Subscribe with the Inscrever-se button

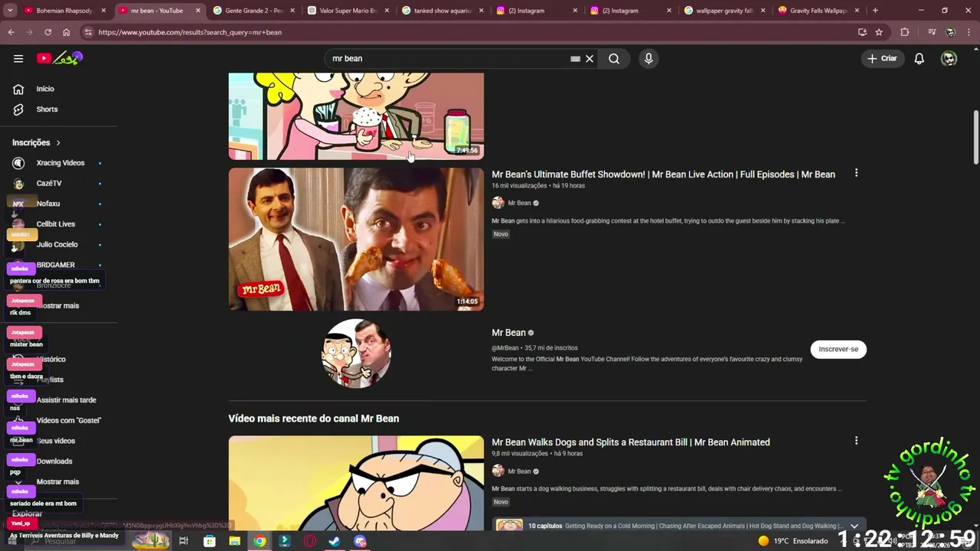[838, 349]
